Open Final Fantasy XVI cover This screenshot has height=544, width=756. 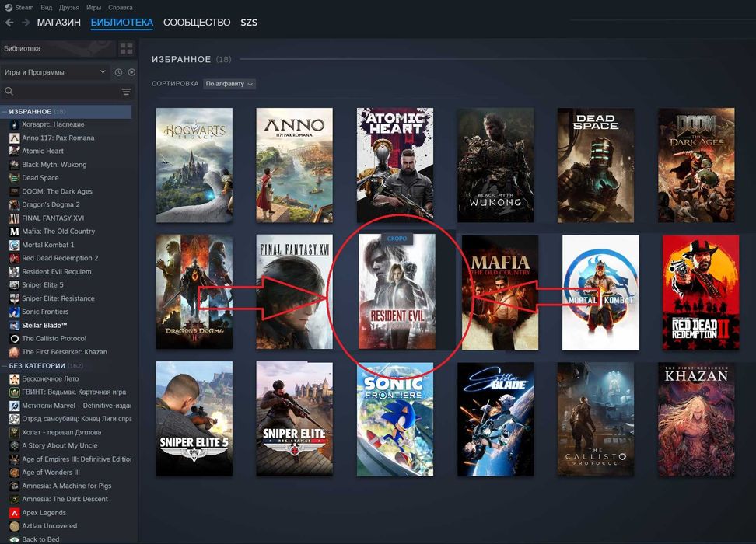295,292
